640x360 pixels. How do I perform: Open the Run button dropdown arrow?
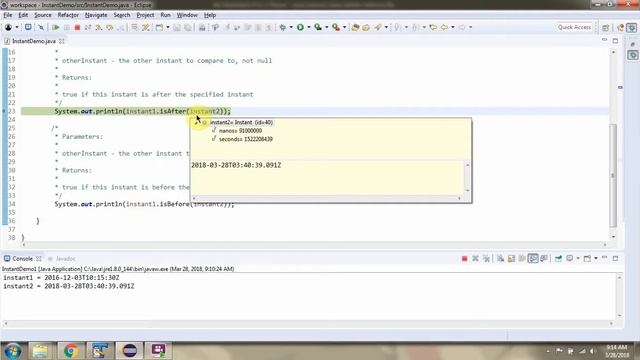pos(309,27)
